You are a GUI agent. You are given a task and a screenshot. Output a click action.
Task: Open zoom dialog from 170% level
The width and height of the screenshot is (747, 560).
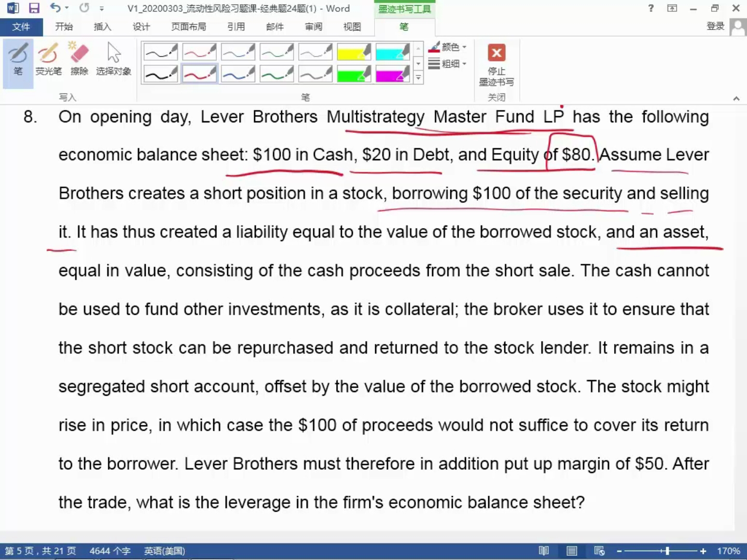[729, 551]
